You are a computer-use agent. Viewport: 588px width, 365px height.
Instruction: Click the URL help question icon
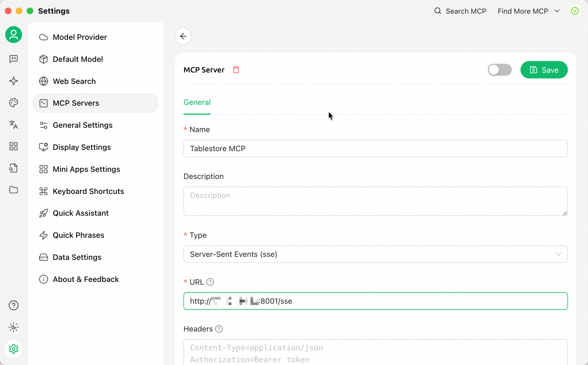coord(210,282)
